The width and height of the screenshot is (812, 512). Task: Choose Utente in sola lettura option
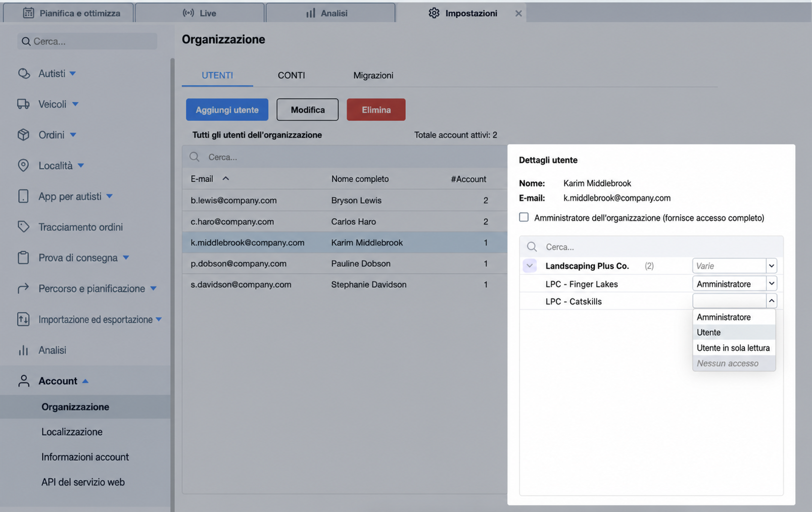coord(734,348)
